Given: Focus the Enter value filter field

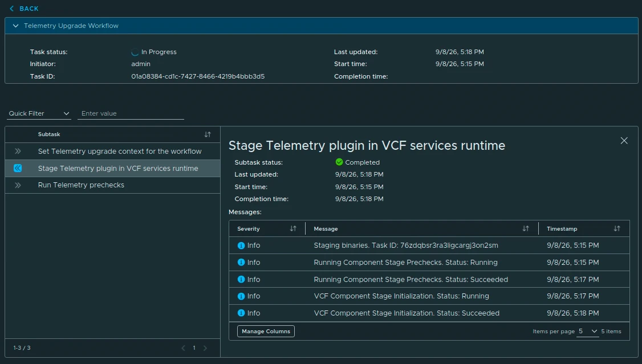Looking at the screenshot, I should click(131, 114).
